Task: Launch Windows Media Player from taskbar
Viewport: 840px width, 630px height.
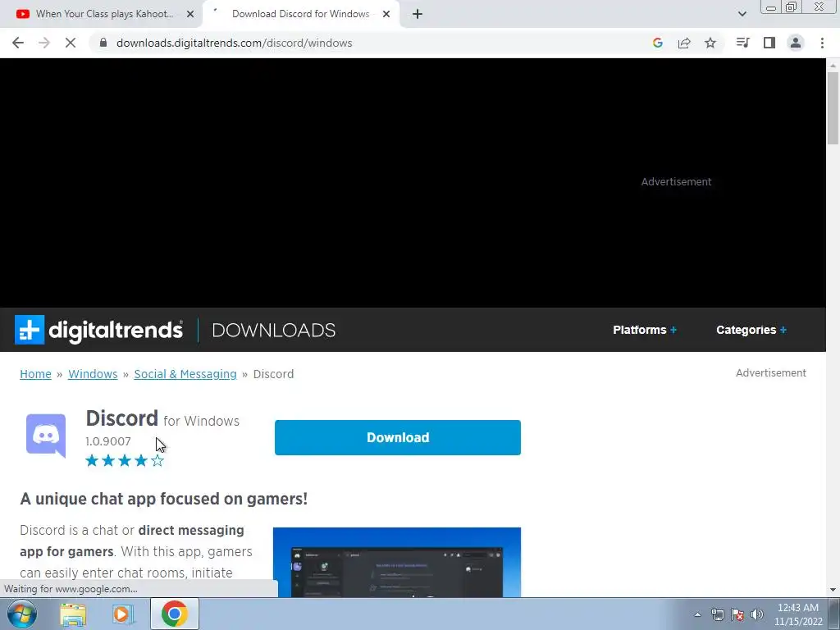Action: [123, 614]
